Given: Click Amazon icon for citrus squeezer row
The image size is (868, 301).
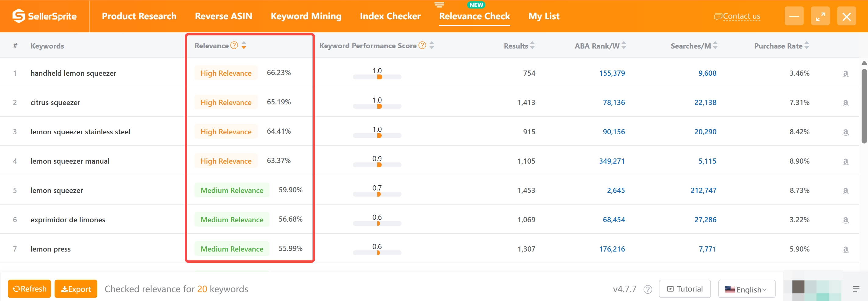Looking at the screenshot, I should coord(845,103).
